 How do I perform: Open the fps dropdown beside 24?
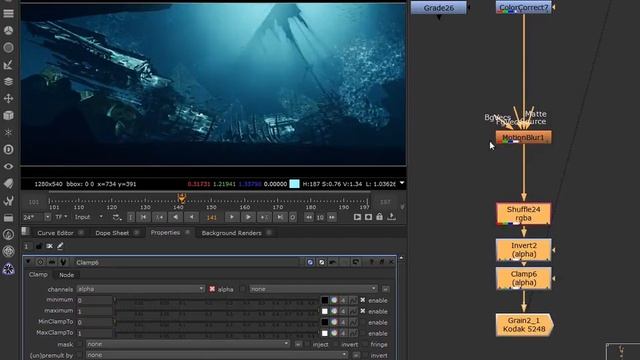47,217
